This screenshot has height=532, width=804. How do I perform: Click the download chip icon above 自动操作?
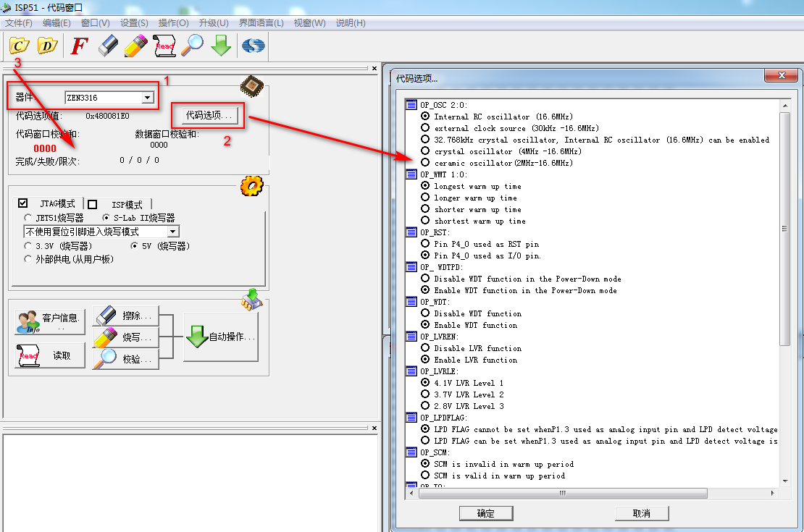click(252, 300)
